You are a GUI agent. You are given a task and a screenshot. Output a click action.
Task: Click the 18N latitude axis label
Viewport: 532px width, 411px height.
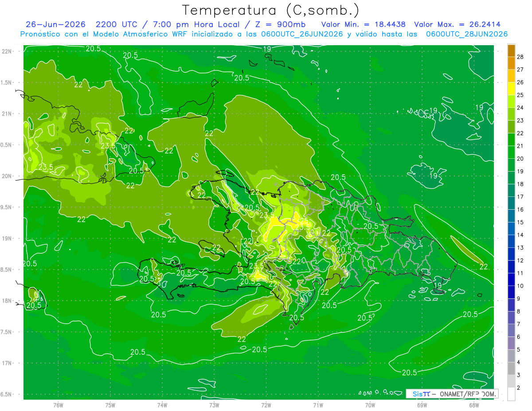click(8, 301)
